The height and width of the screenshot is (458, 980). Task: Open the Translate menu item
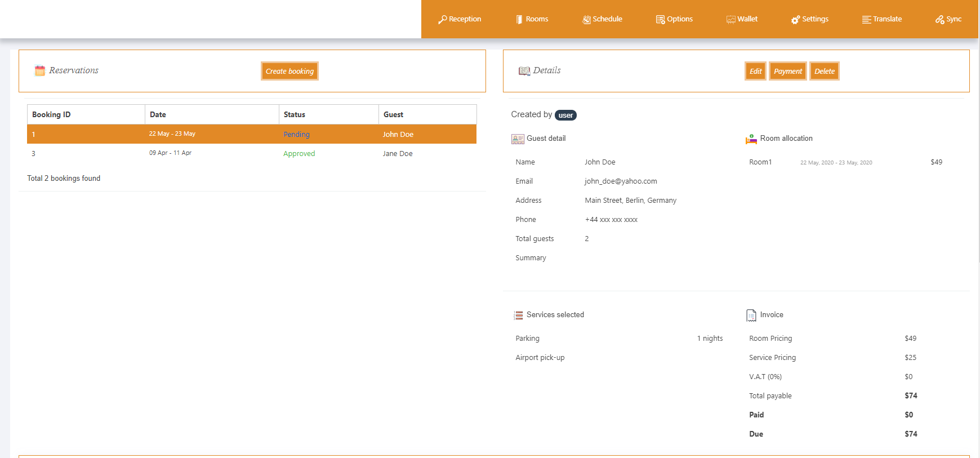[x=881, y=19]
